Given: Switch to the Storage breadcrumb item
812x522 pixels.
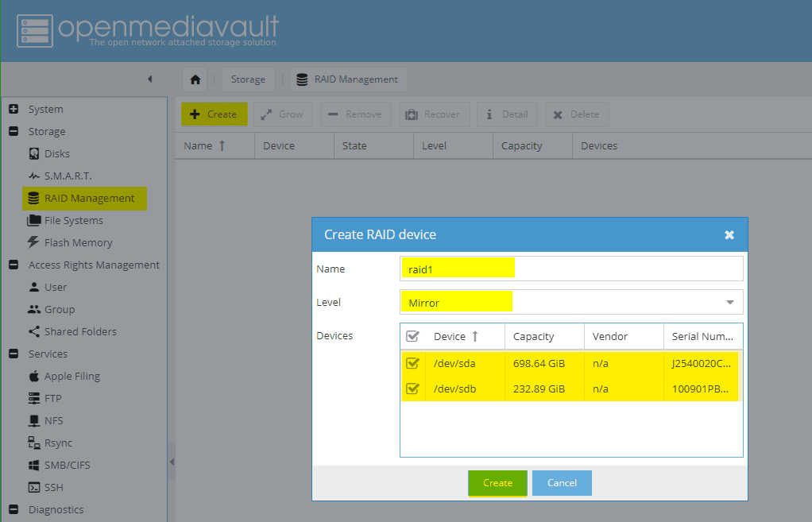Looking at the screenshot, I should point(248,79).
